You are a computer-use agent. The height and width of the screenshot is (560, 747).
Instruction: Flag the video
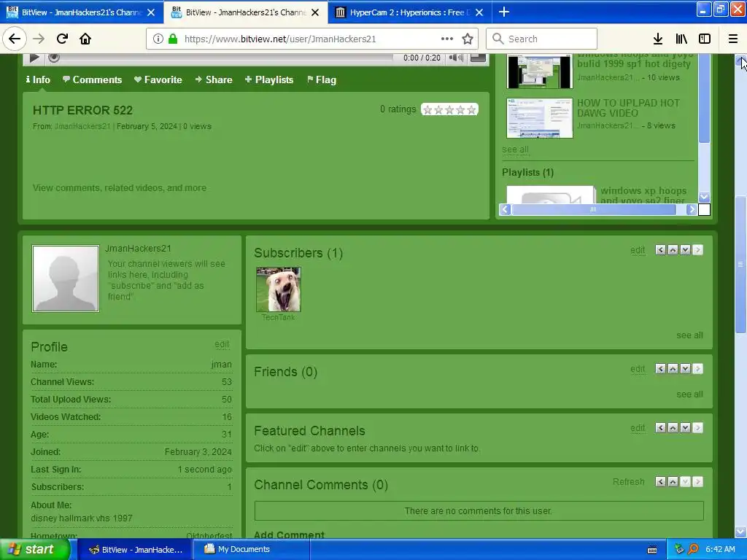pos(322,79)
